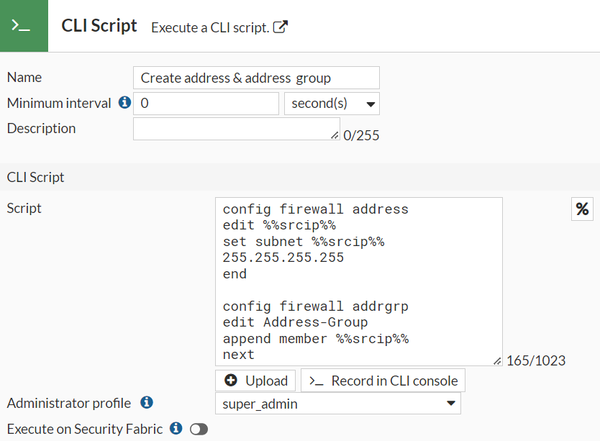Click the 'next' line in the script
The image size is (600, 441).
click(240, 354)
